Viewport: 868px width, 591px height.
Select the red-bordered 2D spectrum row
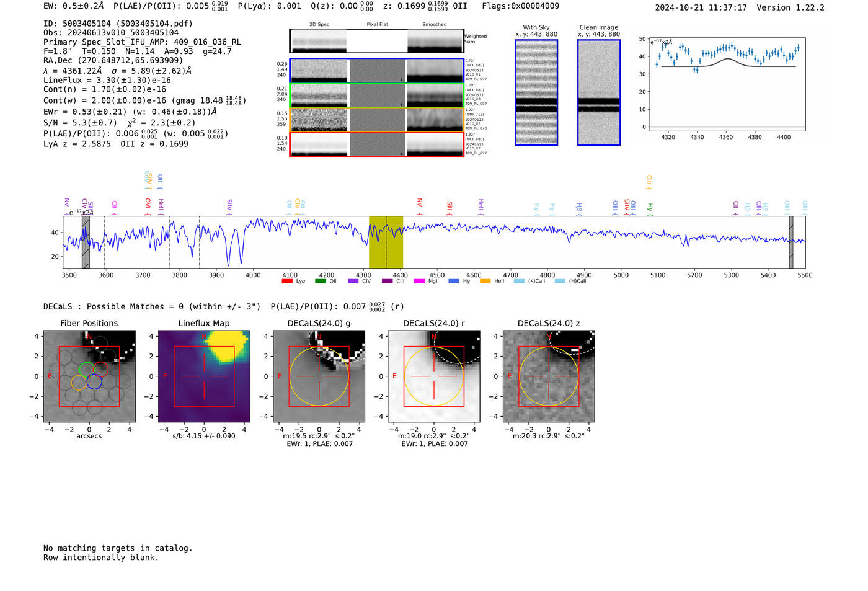[x=377, y=144]
